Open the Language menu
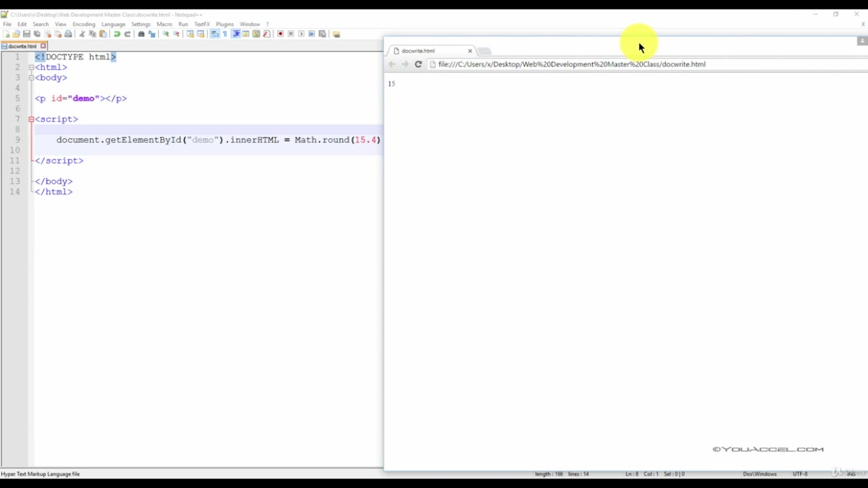The image size is (868, 488). point(113,24)
